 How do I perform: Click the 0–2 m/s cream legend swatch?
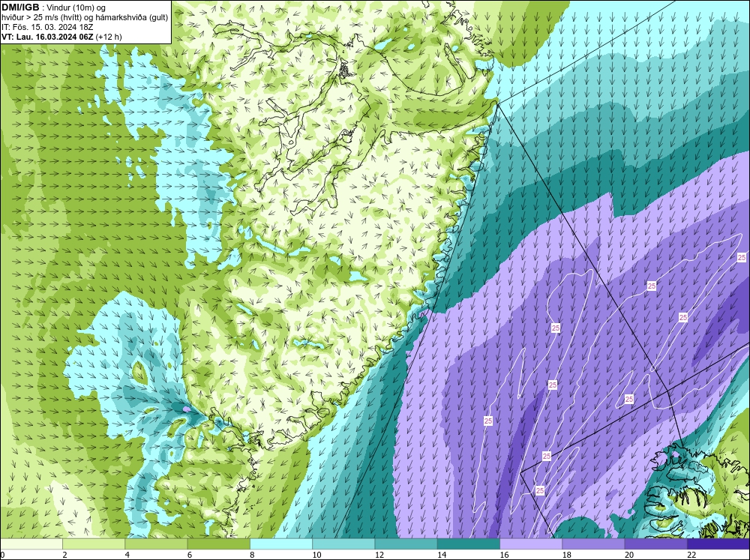point(31,544)
